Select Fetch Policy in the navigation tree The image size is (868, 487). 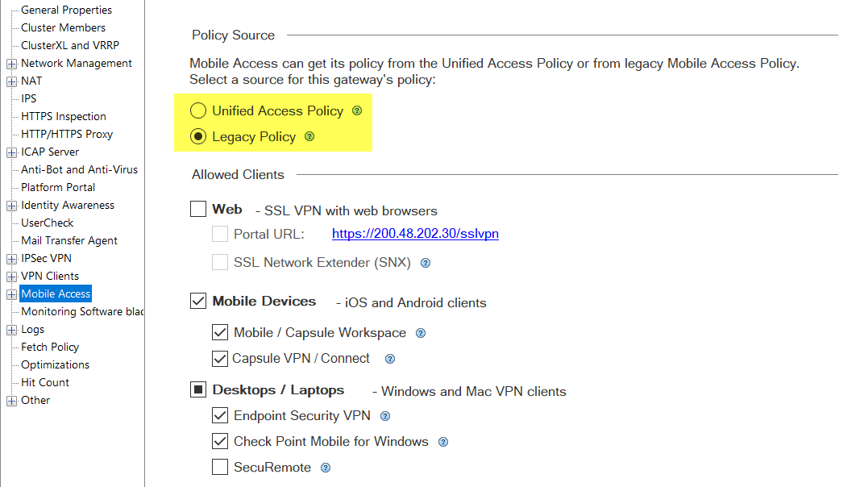(x=50, y=347)
